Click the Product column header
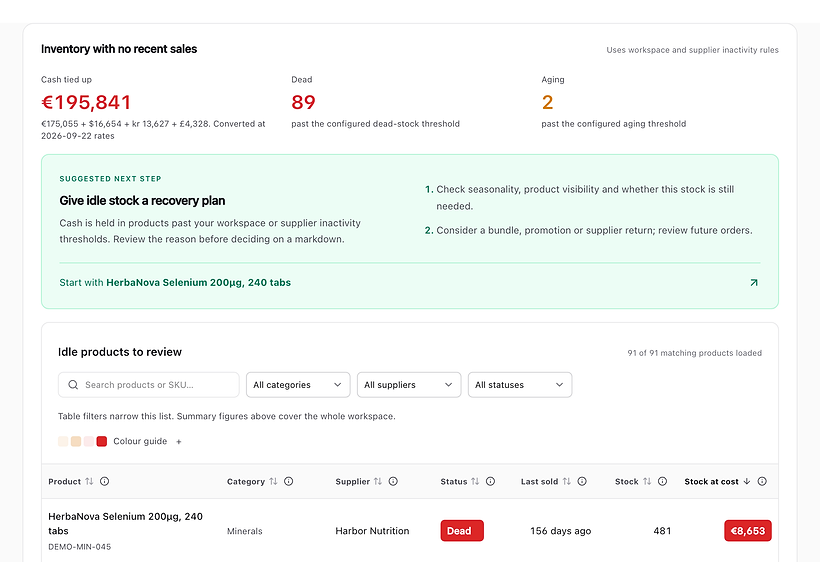820x562 pixels. click(x=64, y=481)
